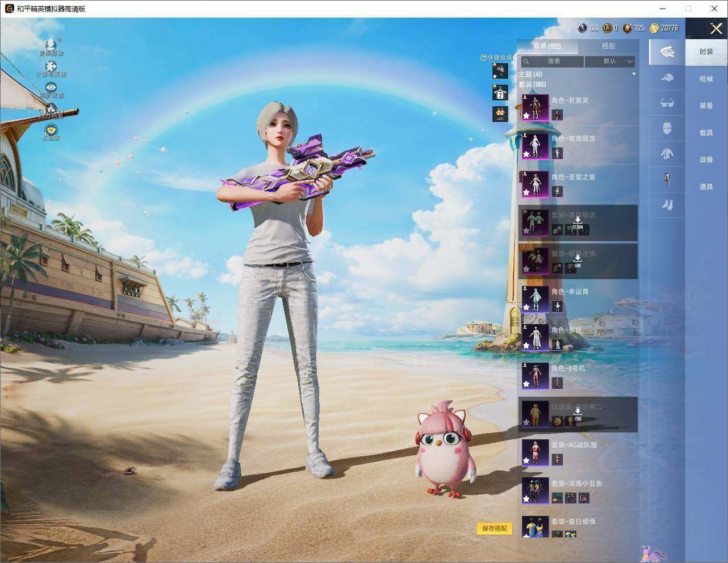Click the 角色-8号机 outfit name text
Image resolution: width=728 pixels, height=563 pixels.
(568, 368)
